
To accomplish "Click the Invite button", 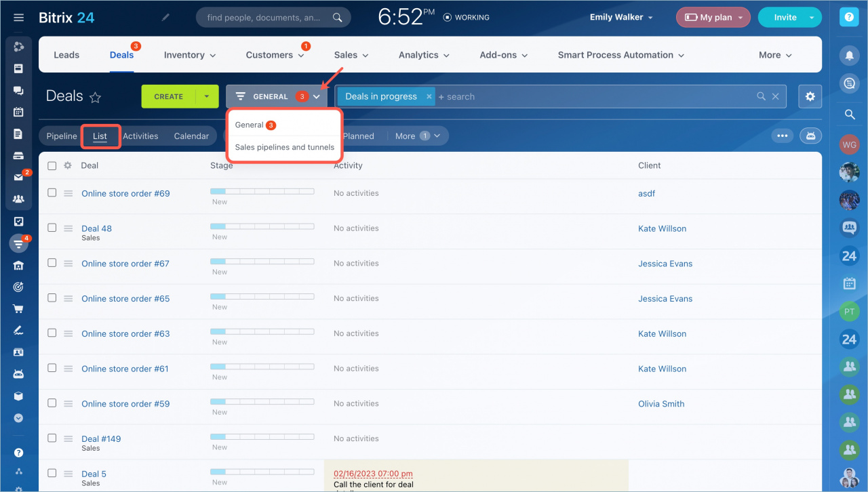I will point(785,18).
